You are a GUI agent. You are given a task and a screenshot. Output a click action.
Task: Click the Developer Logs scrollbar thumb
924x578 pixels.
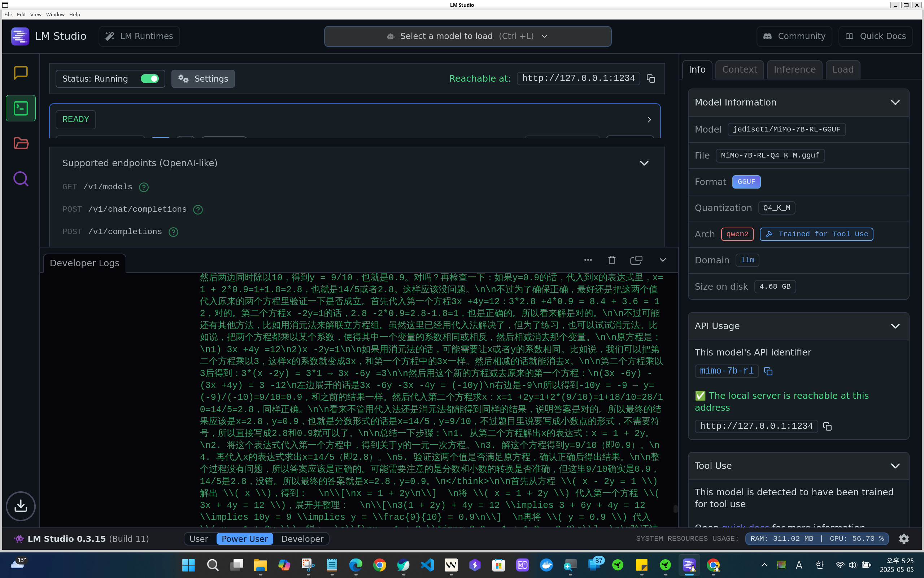coord(675,508)
